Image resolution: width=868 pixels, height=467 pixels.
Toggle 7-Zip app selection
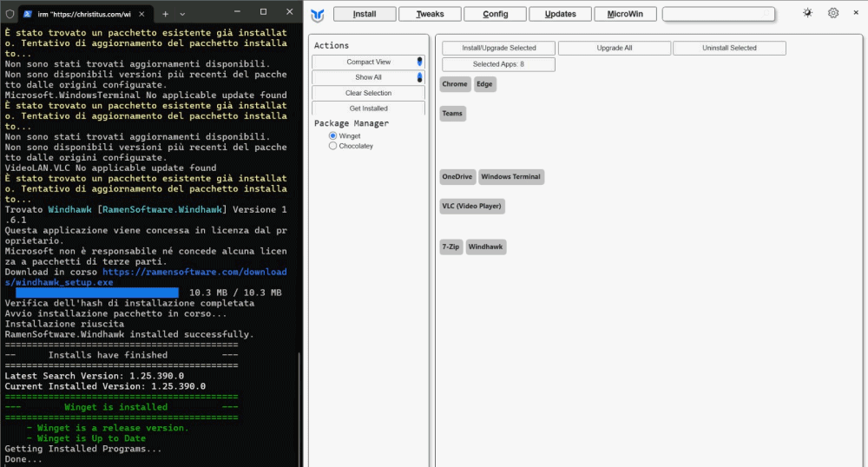[451, 247]
